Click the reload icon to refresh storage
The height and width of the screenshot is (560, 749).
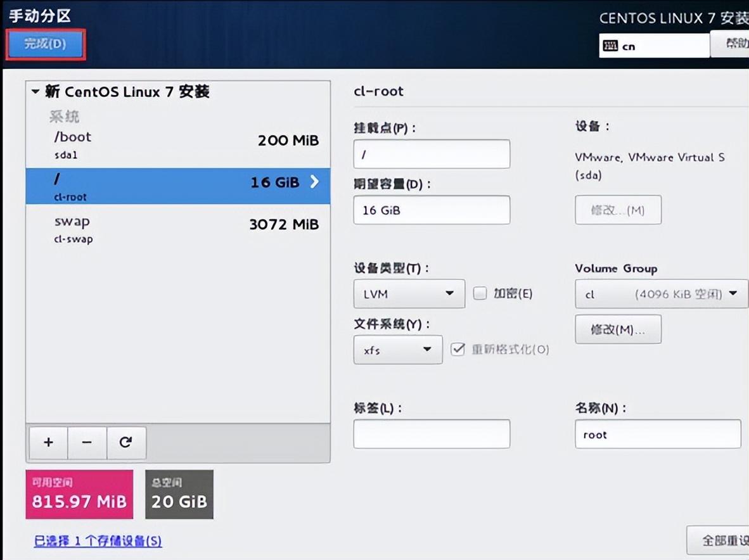125,442
